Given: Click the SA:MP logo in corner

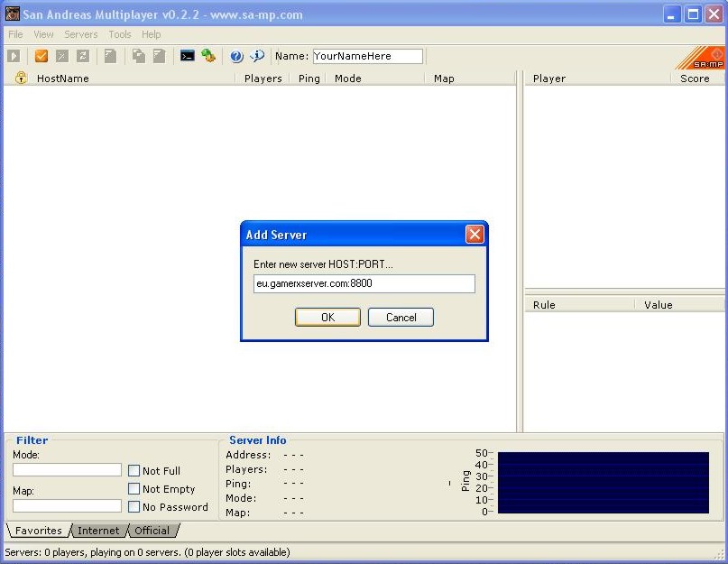Looking at the screenshot, I should click(701, 58).
